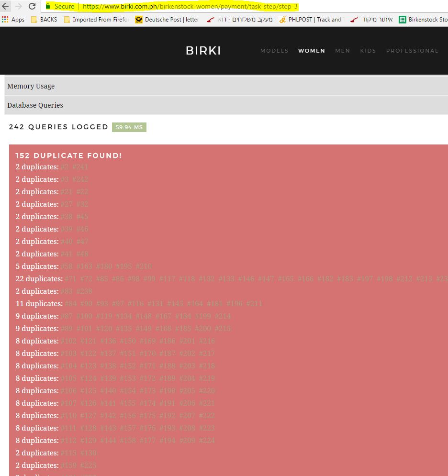
Task: Jump to query #27
Action: click(67, 204)
